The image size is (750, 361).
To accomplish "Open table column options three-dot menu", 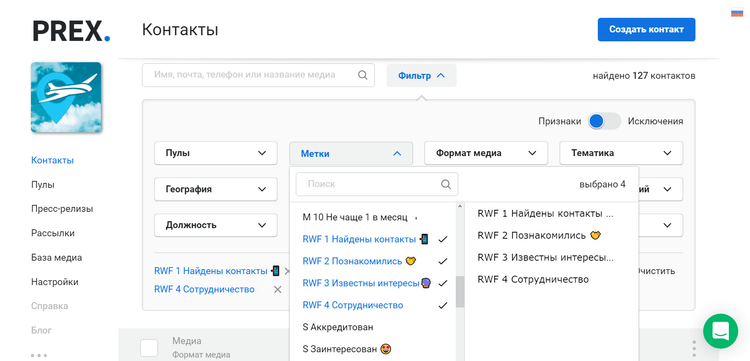I will [694, 348].
